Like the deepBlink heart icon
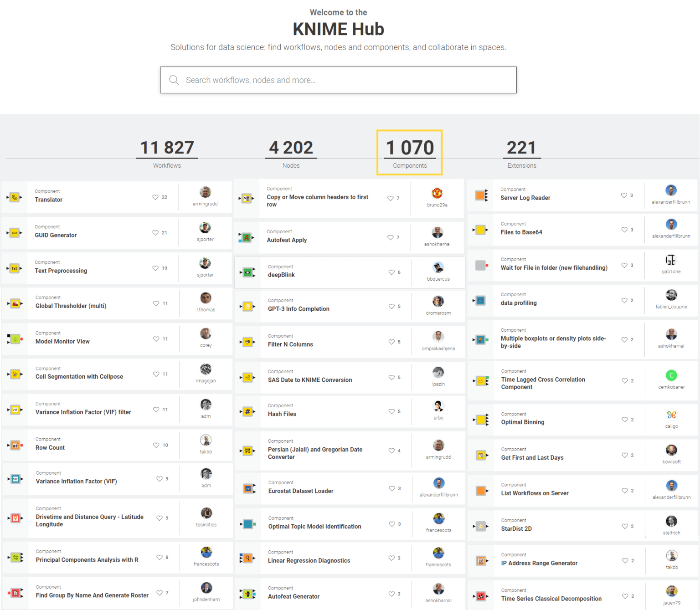 (x=391, y=272)
